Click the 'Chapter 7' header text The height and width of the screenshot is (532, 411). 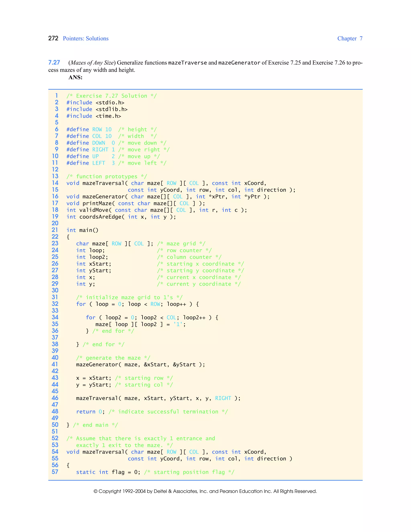(349, 39)
